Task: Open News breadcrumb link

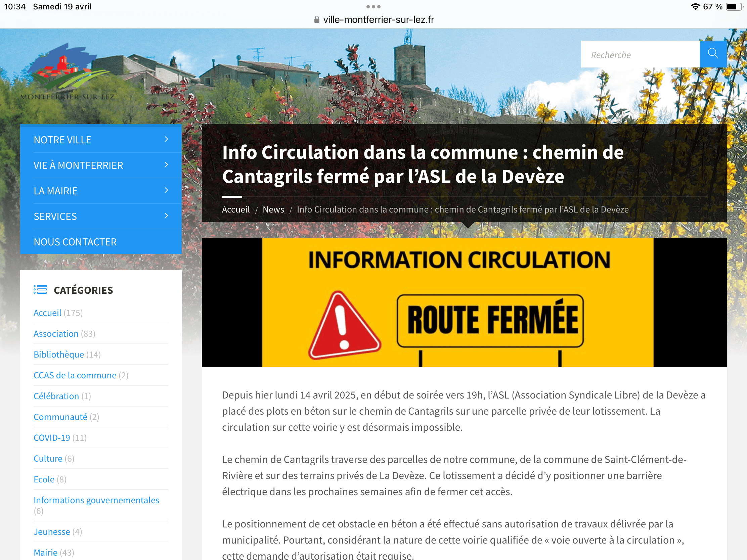Action: [x=273, y=209]
